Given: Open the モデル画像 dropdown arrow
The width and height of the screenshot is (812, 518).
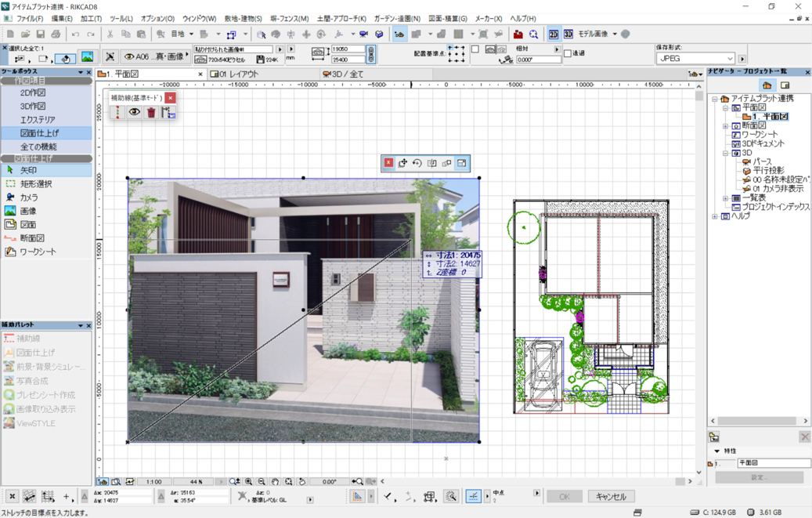Looking at the screenshot, I should point(615,34).
